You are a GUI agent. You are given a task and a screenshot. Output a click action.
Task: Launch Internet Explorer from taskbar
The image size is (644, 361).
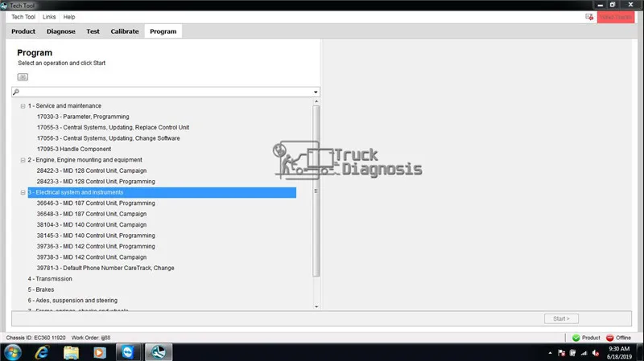(43, 352)
